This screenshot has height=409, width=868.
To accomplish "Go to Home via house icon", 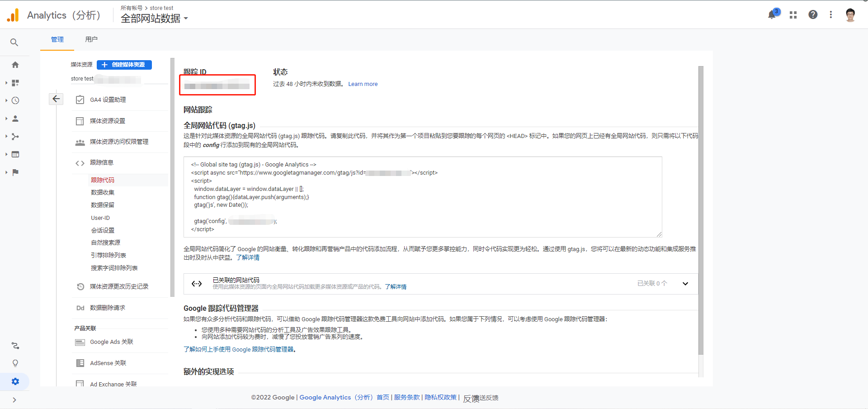I will click(x=15, y=65).
